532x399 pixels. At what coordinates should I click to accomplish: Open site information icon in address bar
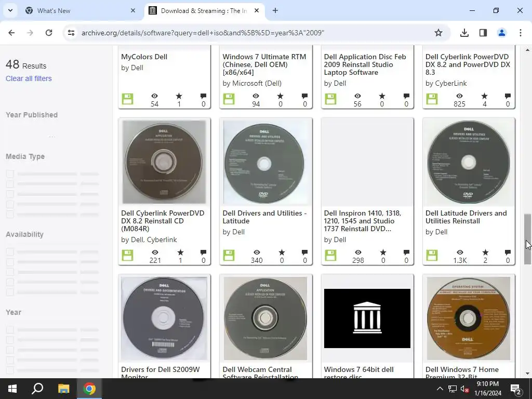pos(71,33)
